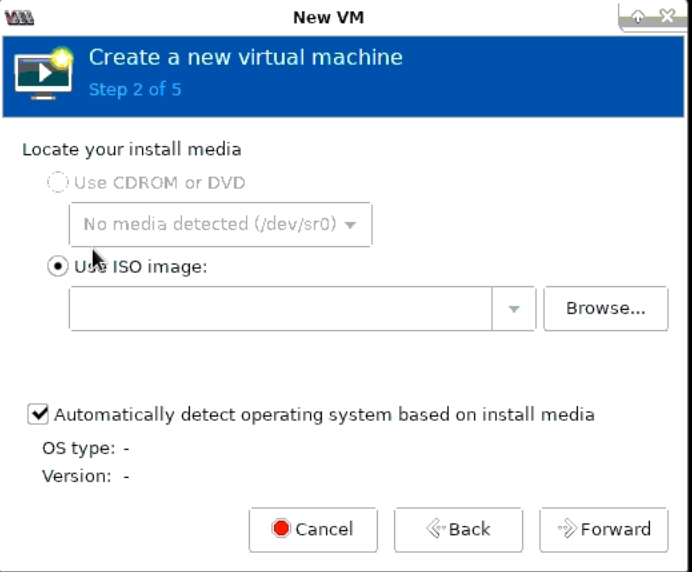Toggle automatic operating system detection checkbox

39,414
